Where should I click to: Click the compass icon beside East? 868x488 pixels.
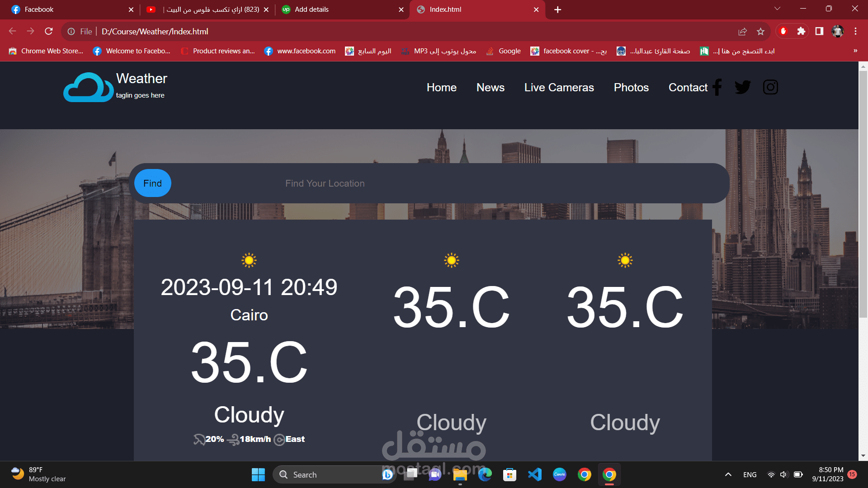click(279, 440)
